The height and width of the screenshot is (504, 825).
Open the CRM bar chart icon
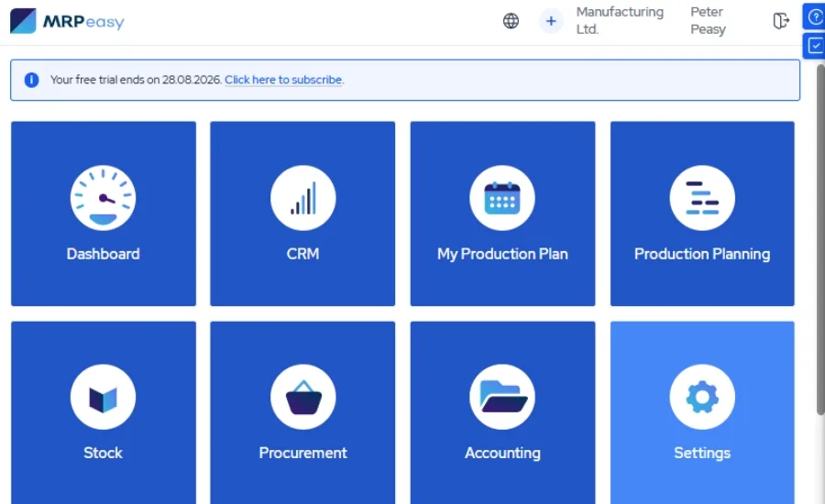302,198
